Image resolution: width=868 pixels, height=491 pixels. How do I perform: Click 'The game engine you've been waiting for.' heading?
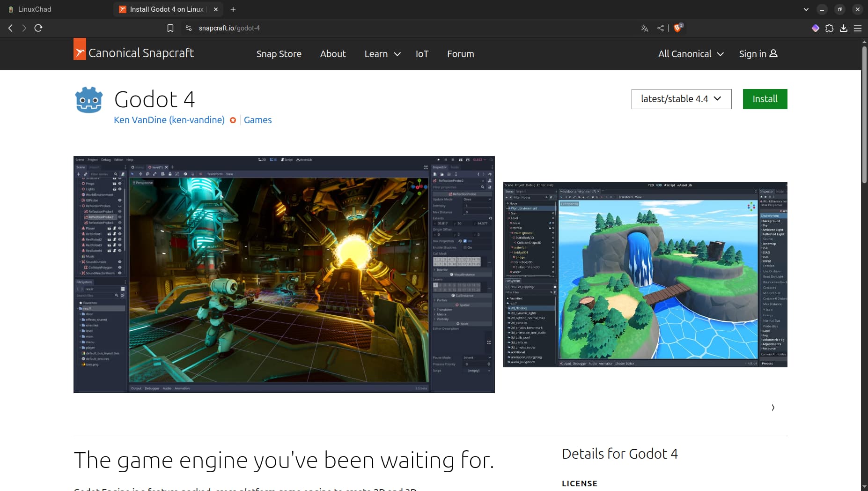click(284, 460)
